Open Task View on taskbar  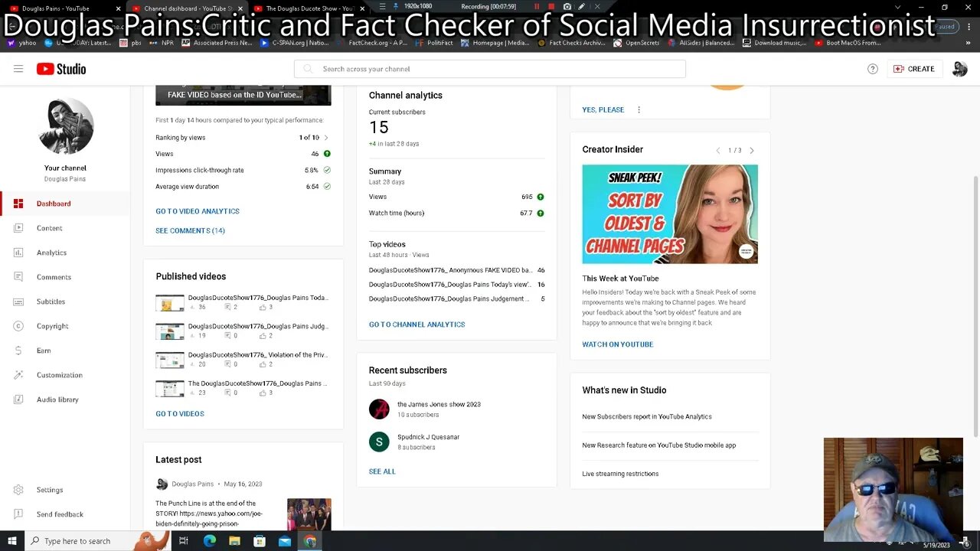(184, 541)
